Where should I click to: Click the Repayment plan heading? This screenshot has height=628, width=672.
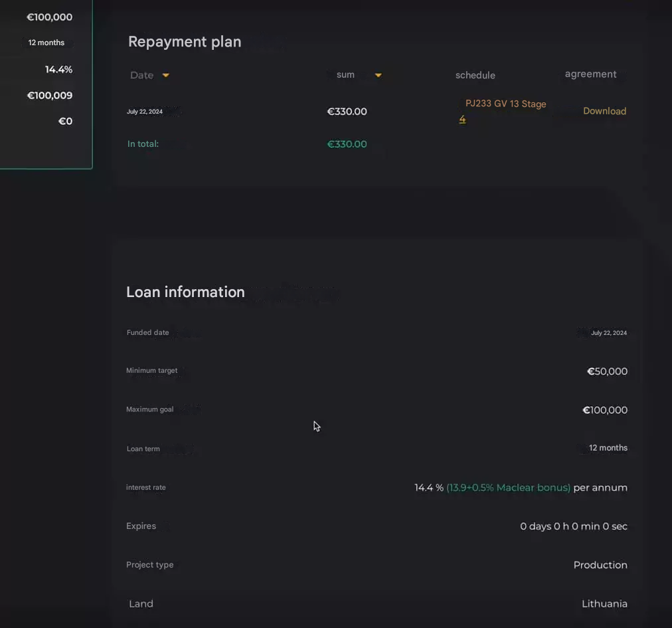pos(185,41)
